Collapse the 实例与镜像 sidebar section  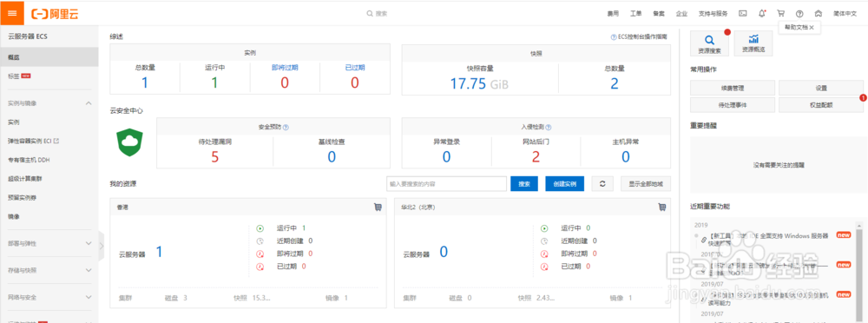(89, 103)
